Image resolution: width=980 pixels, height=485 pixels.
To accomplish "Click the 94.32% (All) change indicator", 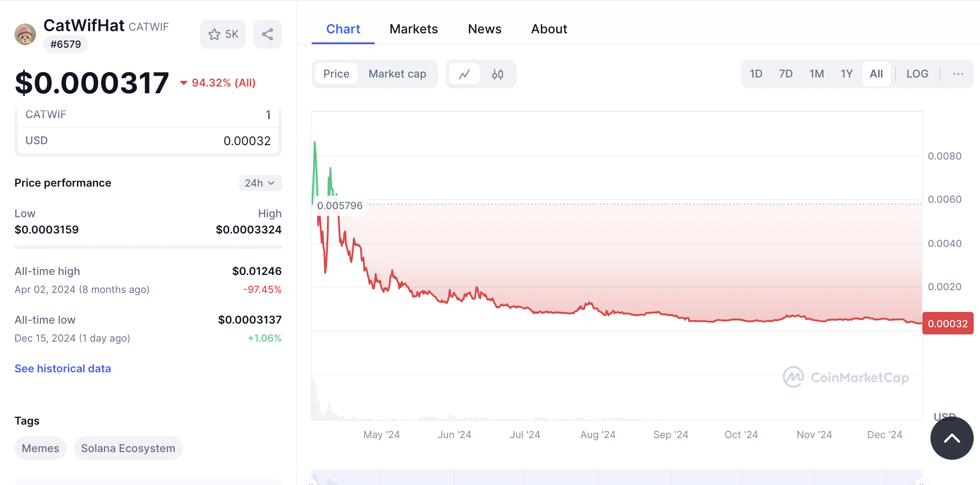I will pos(218,83).
